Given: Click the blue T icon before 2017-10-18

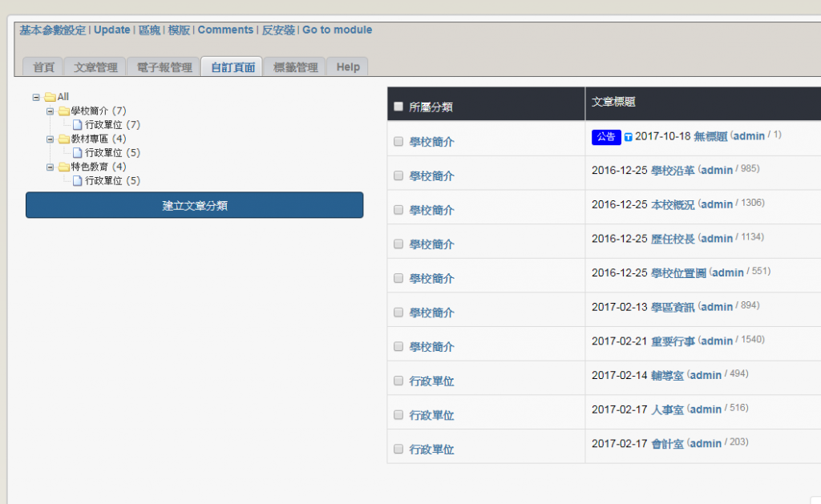Looking at the screenshot, I should pyautogui.click(x=629, y=137).
